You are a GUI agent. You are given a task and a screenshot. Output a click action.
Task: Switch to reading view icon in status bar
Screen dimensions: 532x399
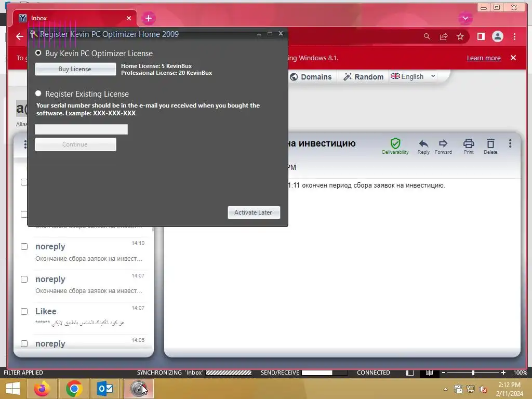click(x=429, y=373)
